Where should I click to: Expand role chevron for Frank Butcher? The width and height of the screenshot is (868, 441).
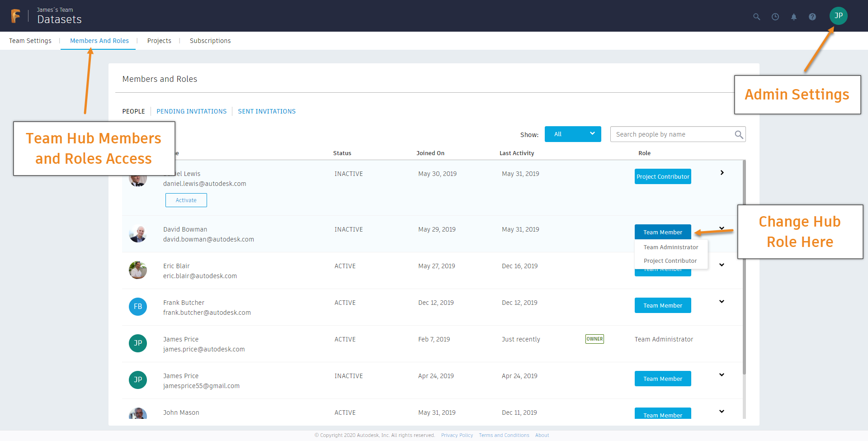point(722,302)
